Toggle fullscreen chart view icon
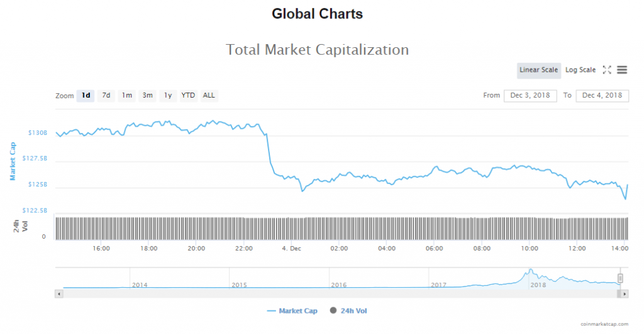This screenshot has height=335, width=644. [x=607, y=70]
